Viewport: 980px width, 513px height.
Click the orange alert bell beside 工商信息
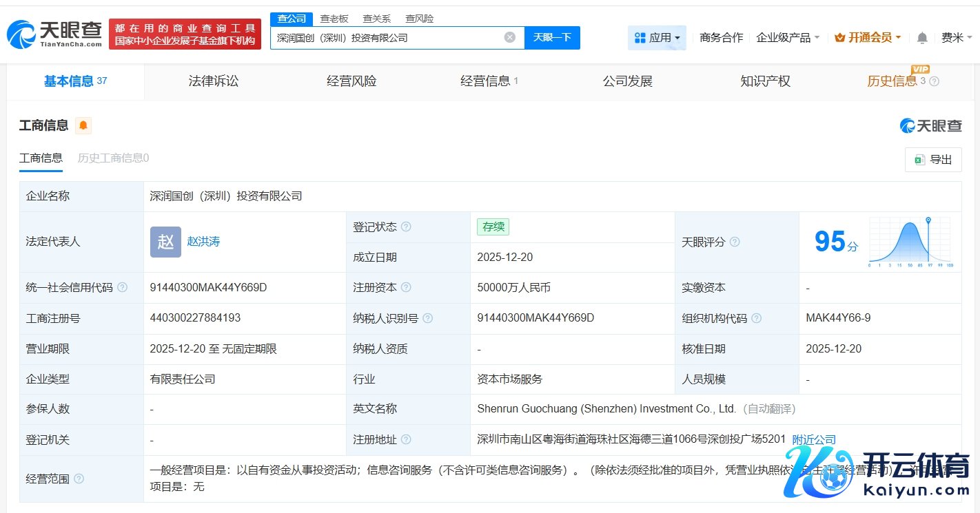point(83,125)
